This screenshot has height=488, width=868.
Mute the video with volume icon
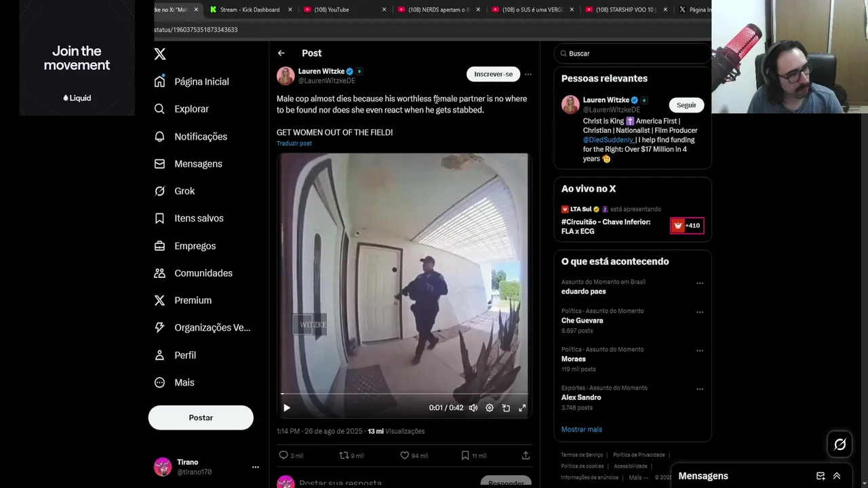click(473, 408)
